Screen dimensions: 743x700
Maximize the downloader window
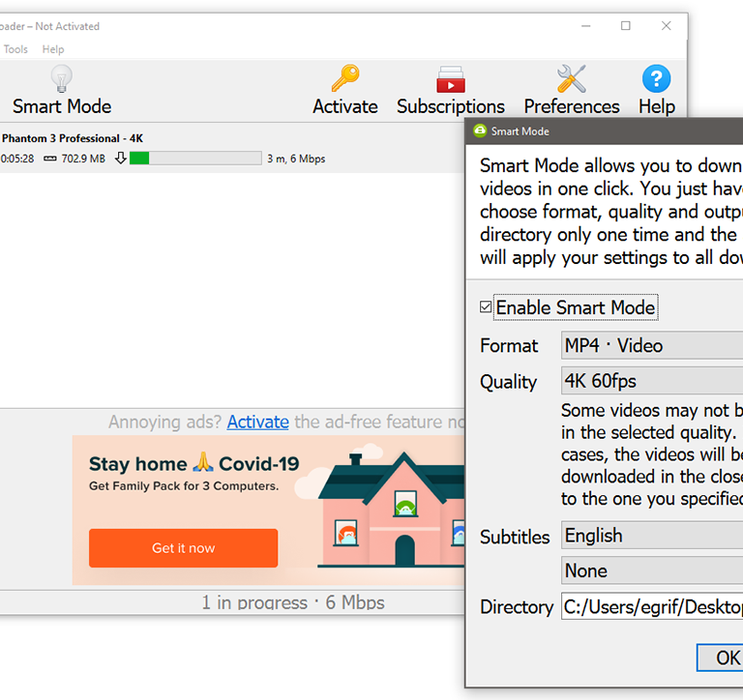[x=626, y=26]
